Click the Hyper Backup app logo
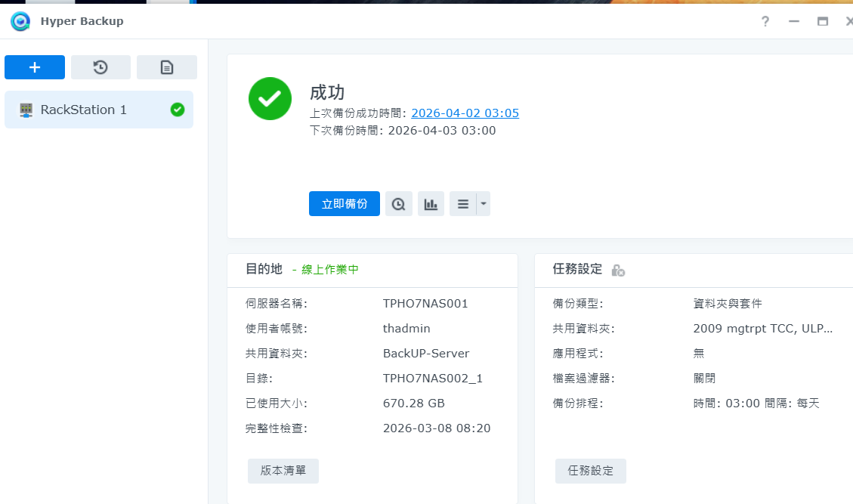The height and width of the screenshot is (504, 853). click(20, 21)
